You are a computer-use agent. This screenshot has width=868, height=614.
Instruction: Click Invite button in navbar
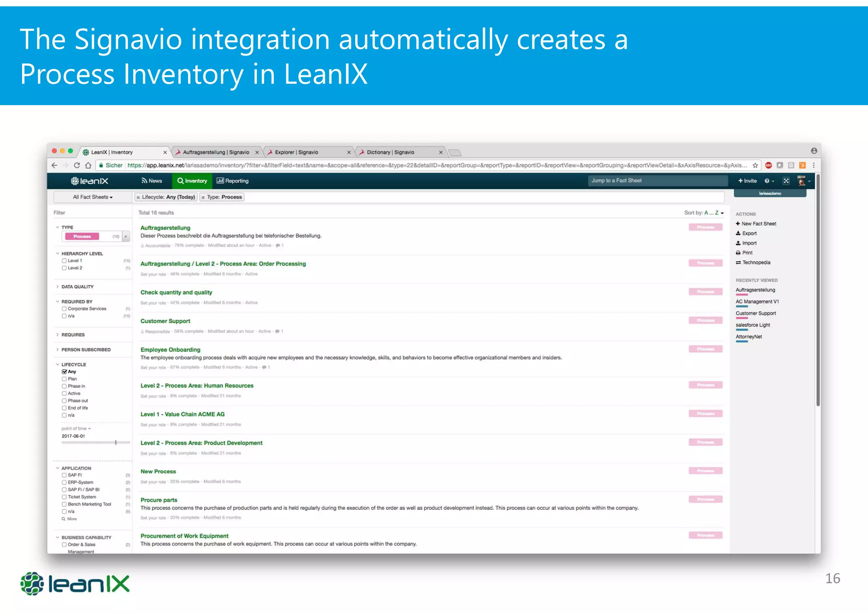coord(748,181)
